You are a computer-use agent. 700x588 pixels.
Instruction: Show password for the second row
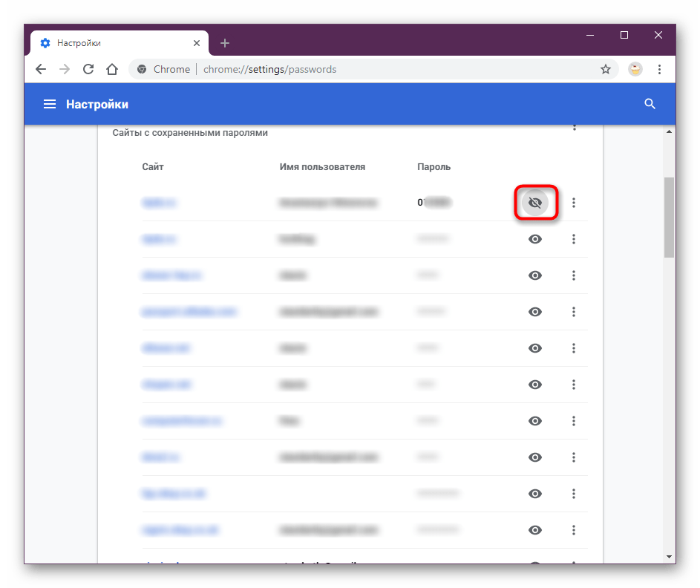pos(534,239)
